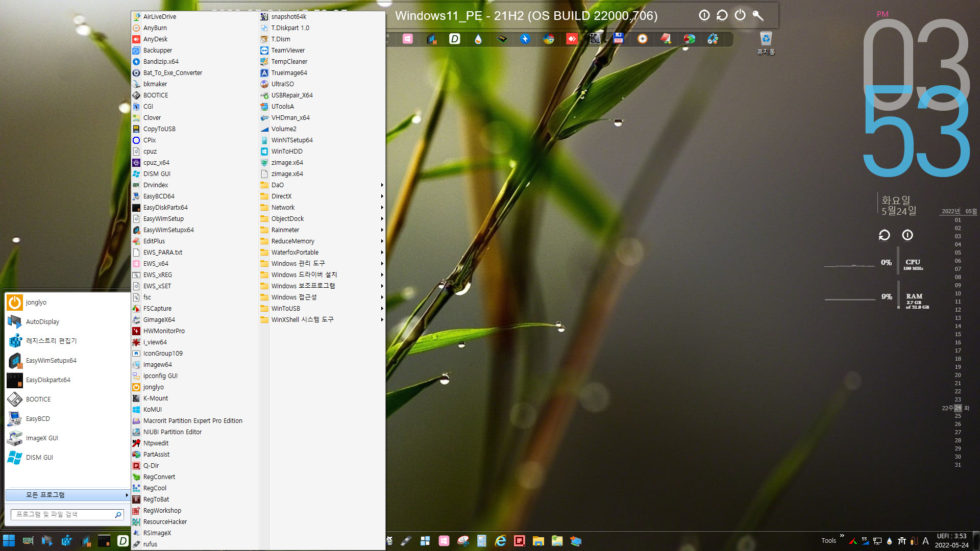The height and width of the screenshot is (551, 980).
Task: Click the white D icon in dock
Action: (454, 39)
